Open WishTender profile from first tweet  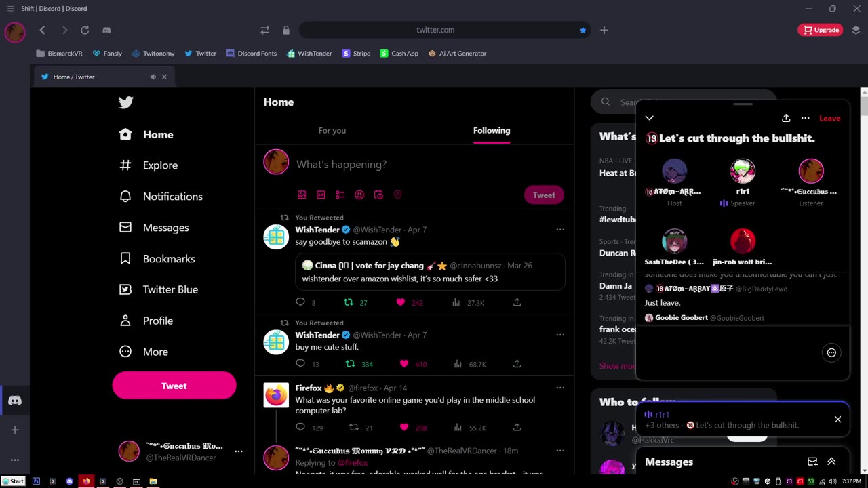317,230
